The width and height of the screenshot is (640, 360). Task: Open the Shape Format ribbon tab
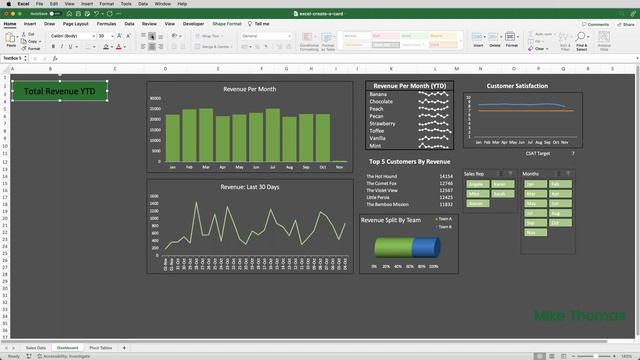point(227,24)
